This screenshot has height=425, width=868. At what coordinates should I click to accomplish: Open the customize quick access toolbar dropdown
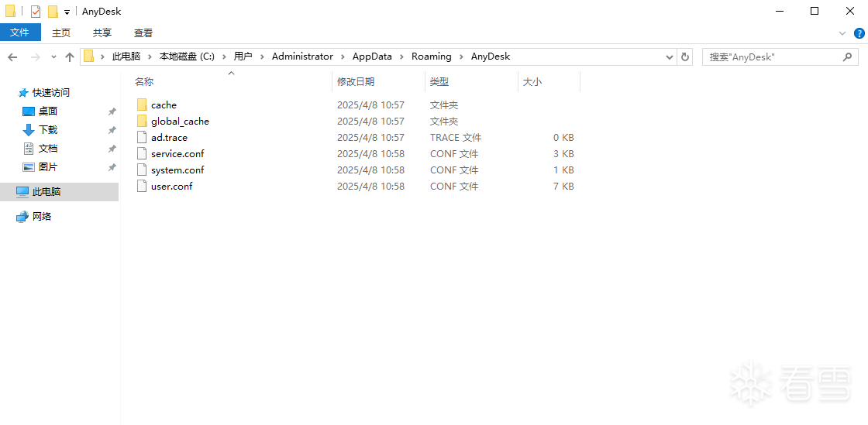(67, 12)
